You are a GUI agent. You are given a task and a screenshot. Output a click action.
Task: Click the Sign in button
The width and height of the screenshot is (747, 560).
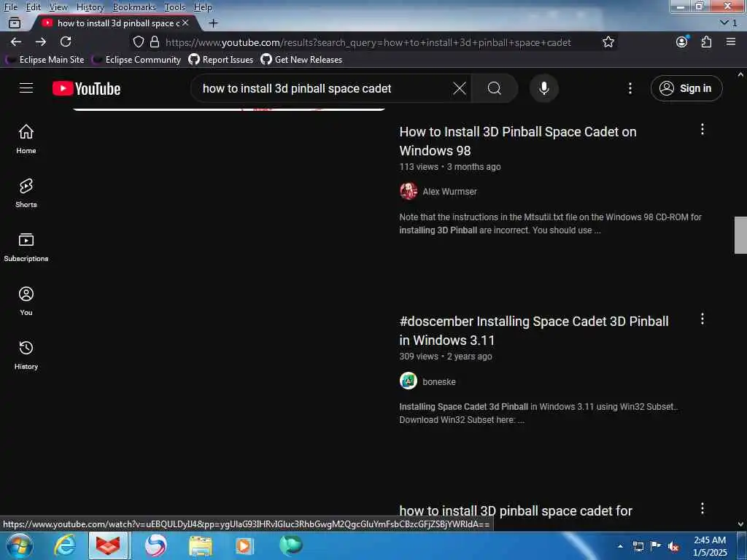tap(686, 88)
